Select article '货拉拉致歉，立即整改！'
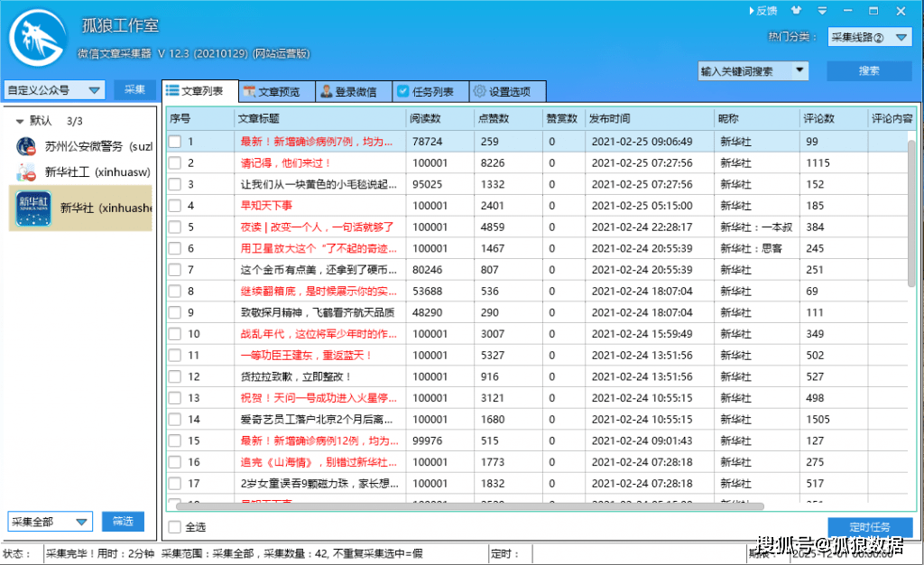Viewport: 924px width, 565px height. [x=296, y=376]
